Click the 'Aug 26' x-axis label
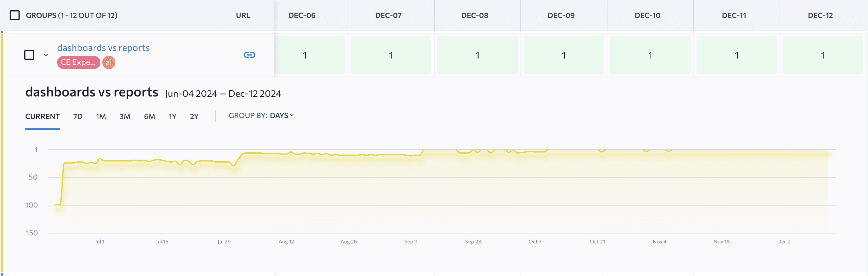Screen dimensions: 868x276 [348, 242]
